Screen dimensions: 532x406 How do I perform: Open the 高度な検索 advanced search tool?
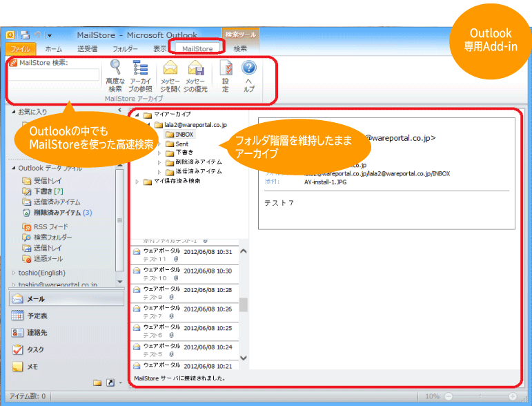click(115, 76)
